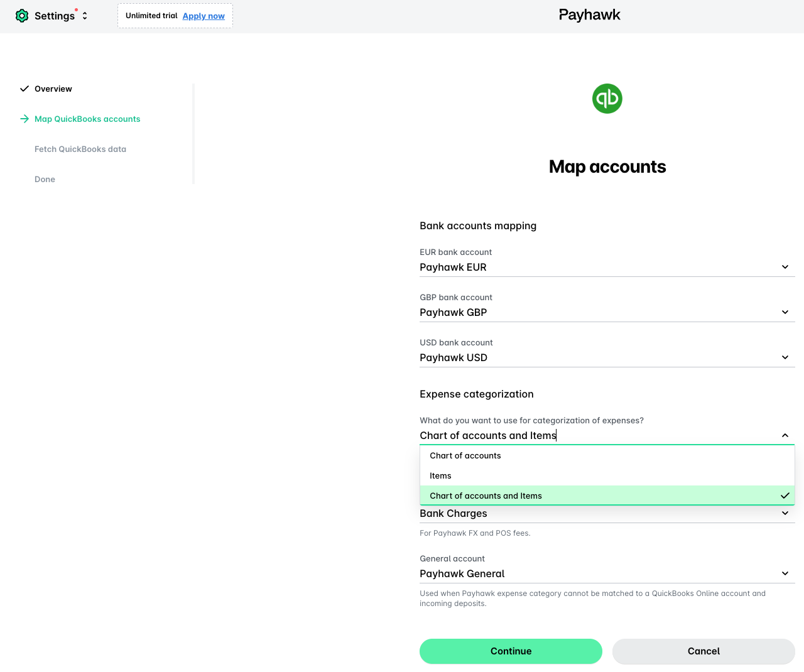Open the General account dropdown
The width and height of the screenshot is (804, 672).
coord(607,573)
